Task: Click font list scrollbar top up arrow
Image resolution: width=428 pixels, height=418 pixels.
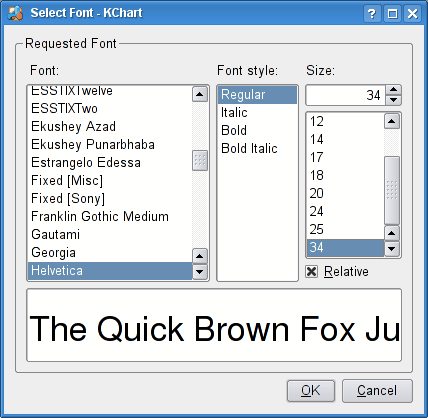Action: point(200,94)
